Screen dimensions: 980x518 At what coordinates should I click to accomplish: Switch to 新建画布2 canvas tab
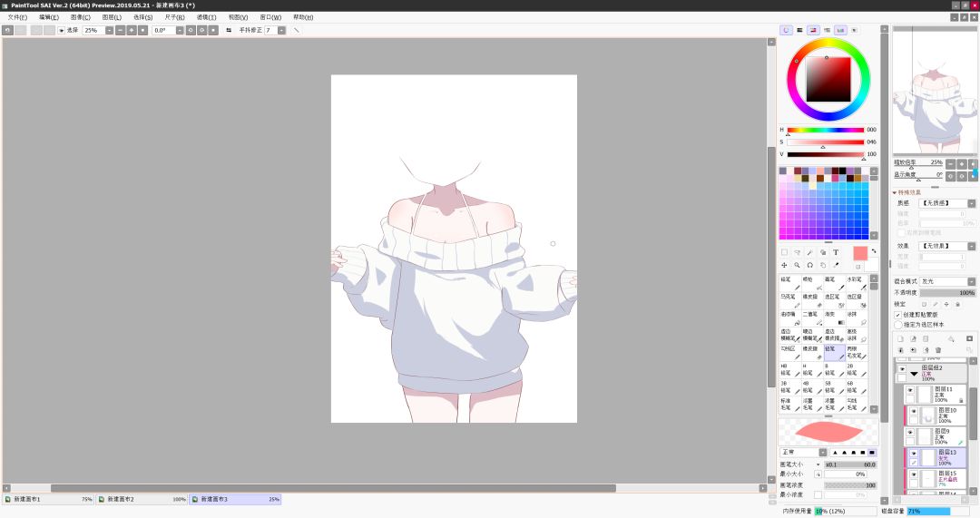142,499
